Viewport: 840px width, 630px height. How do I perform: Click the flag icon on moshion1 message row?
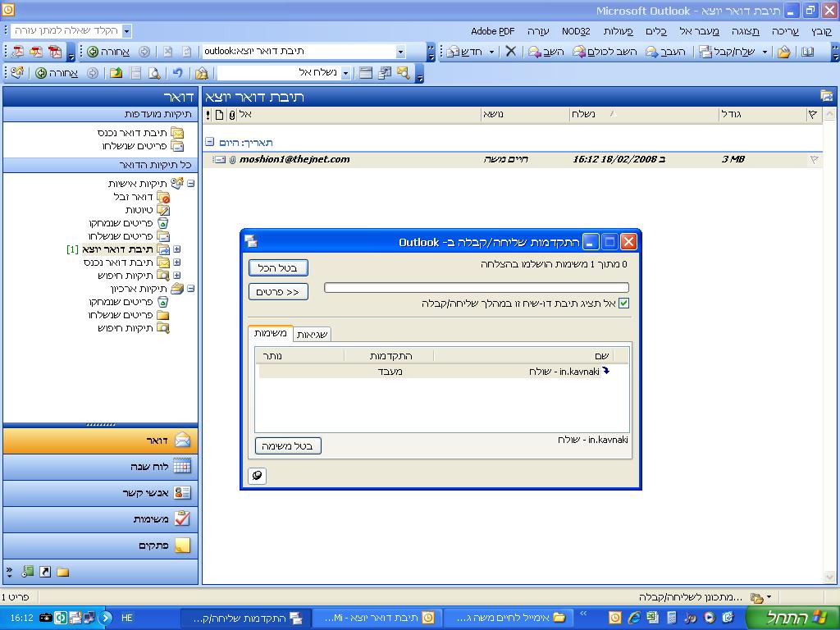[x=814, y=159]
